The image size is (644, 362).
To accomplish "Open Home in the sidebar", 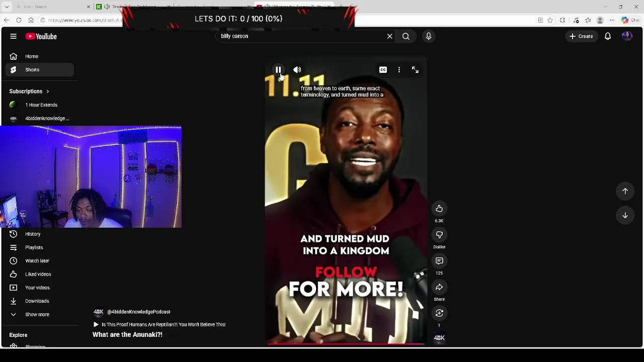I will (40, 56).
